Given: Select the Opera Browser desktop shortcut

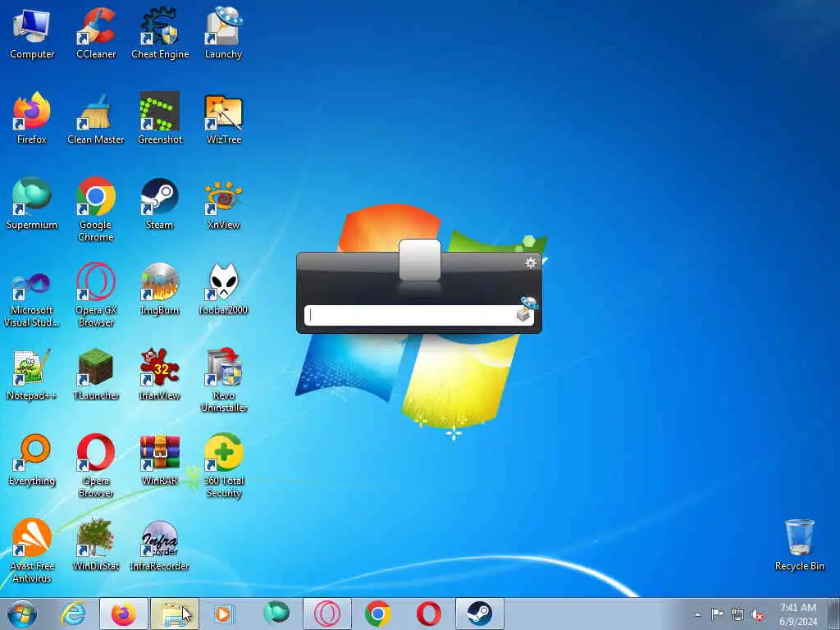Looking at the screenshot, I should tap(96, 465).
